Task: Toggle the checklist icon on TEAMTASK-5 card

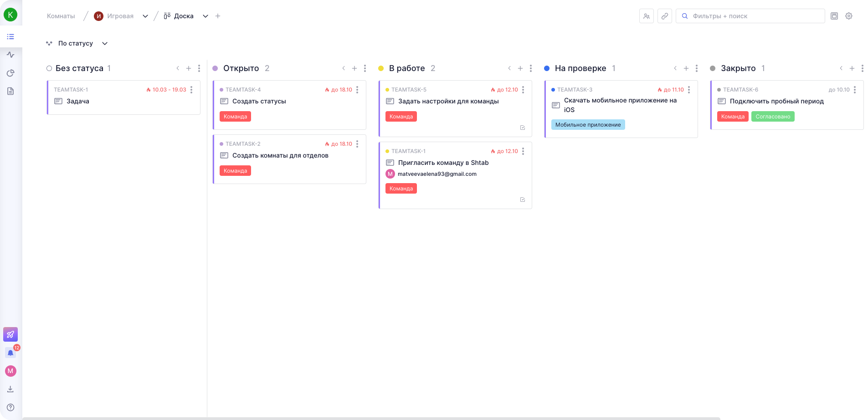Action: pyautogui.click(x=522, y=128)
